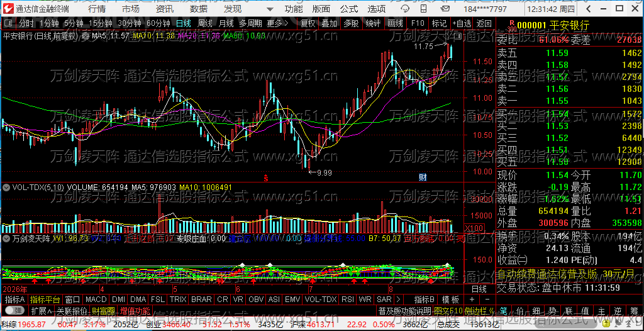Switch to the TRIX indicator tab
644x331 pixels.
pos(178,300)
